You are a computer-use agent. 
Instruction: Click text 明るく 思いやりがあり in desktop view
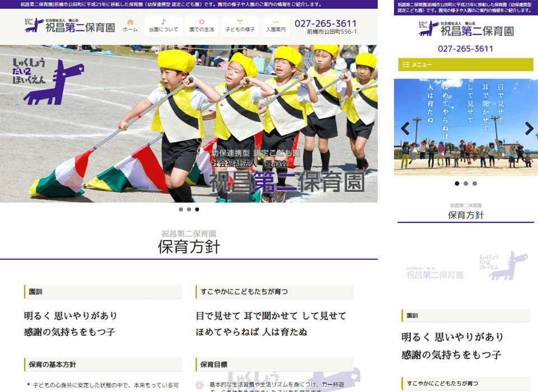point(71,315)
